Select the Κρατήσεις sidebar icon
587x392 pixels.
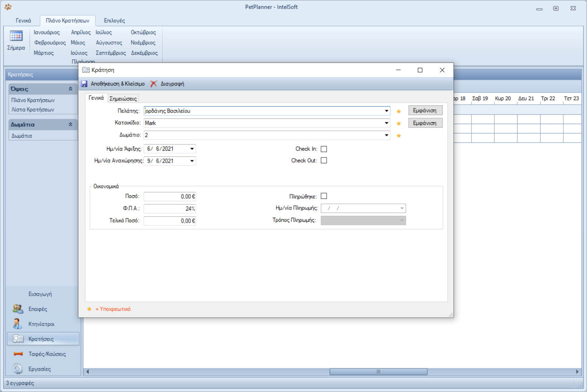(x=18, y=339)
